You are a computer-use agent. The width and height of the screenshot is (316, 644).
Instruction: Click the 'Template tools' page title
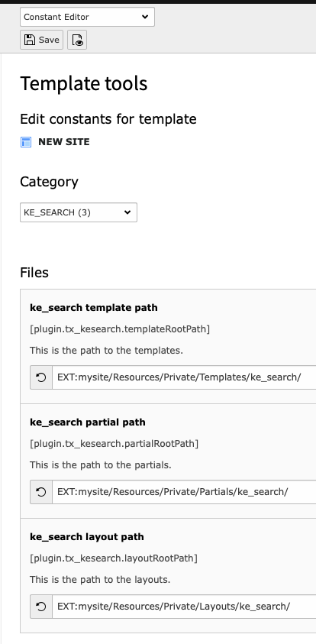(x=84, y=84)
